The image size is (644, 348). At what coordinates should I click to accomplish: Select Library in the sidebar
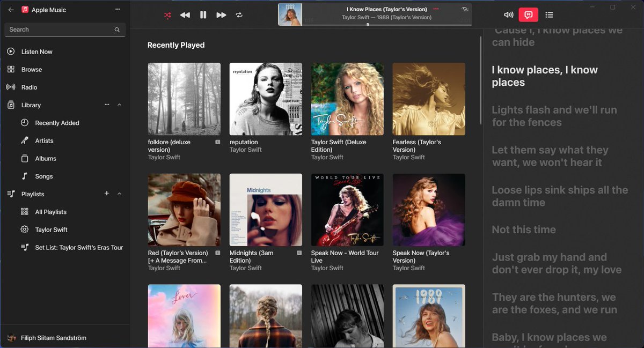[x=31, y=105]
